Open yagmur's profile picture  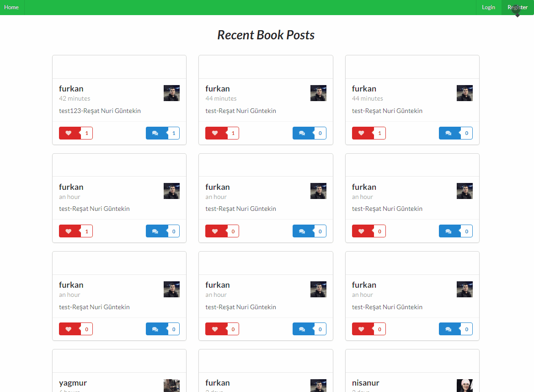click(171, 386)
